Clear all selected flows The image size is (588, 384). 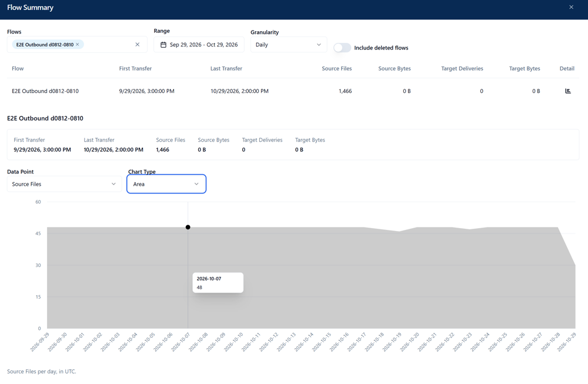coord(137,44)
